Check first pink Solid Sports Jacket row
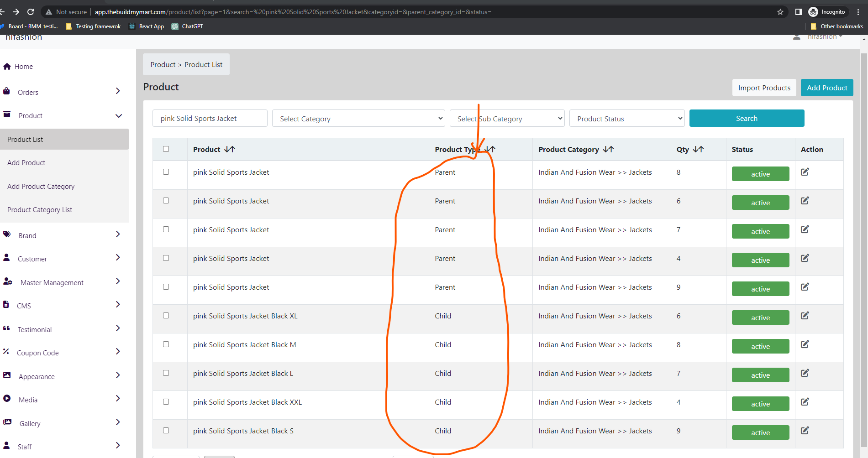This screenshot has height=458, width=868. point(166,172)
